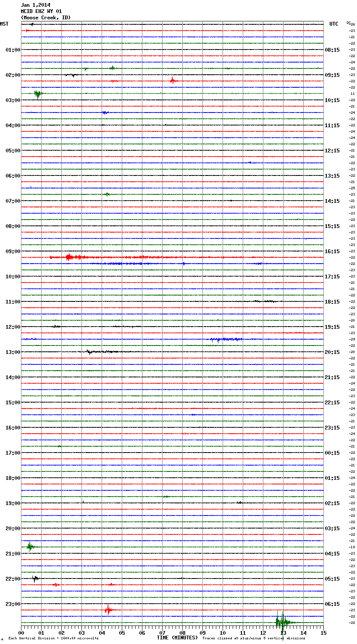
Task: Click red seismic burst on 23:15 trace
Action: (x=109, y=610)
